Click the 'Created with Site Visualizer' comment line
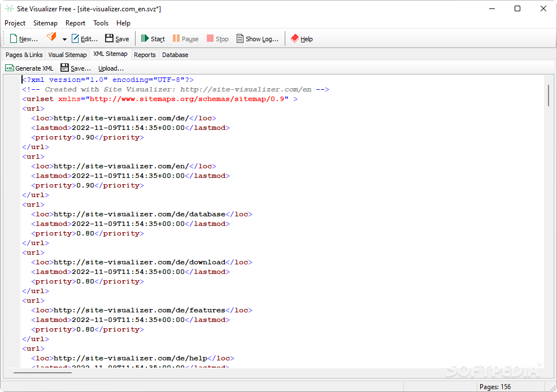Viewport: 557px width, 392px height. coord(176,89)
